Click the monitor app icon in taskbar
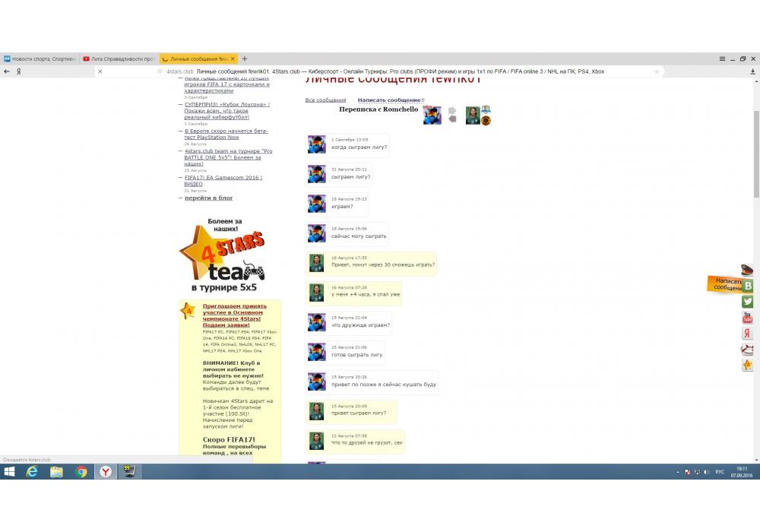Screen dimensions: 760x532 129,471
